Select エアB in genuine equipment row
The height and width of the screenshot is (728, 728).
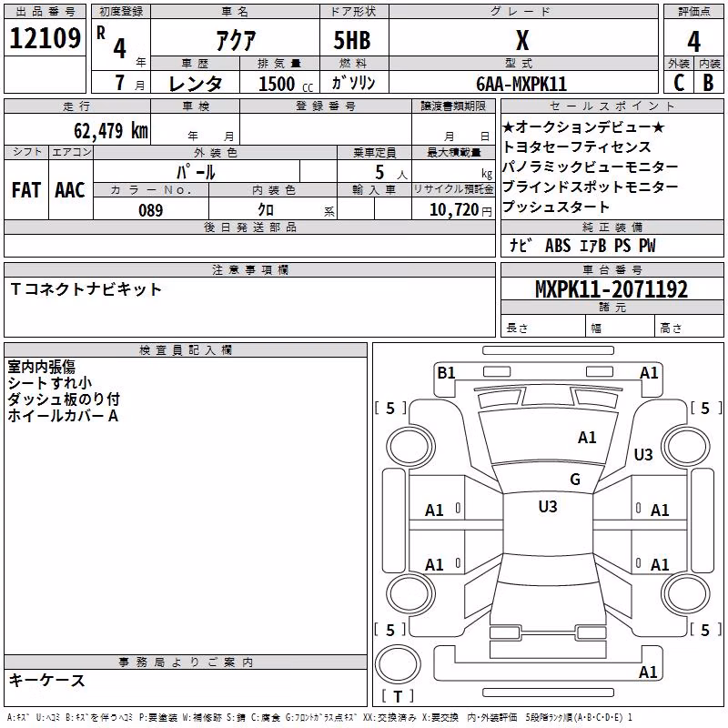coord(593,246)
